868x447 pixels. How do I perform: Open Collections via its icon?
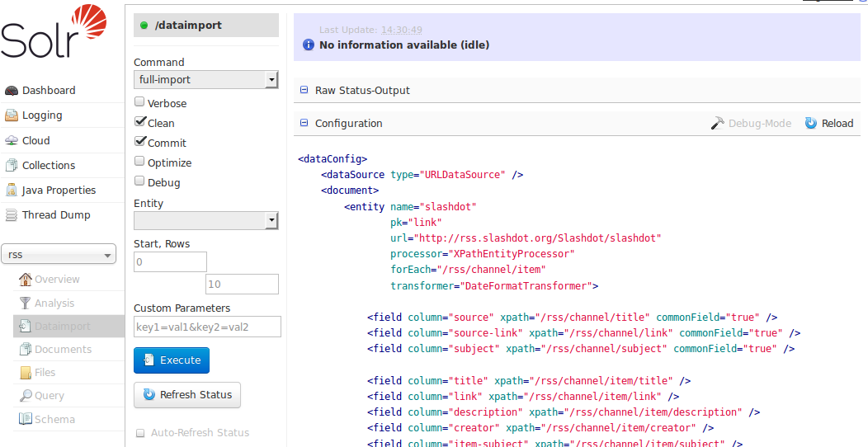(12, 166)
